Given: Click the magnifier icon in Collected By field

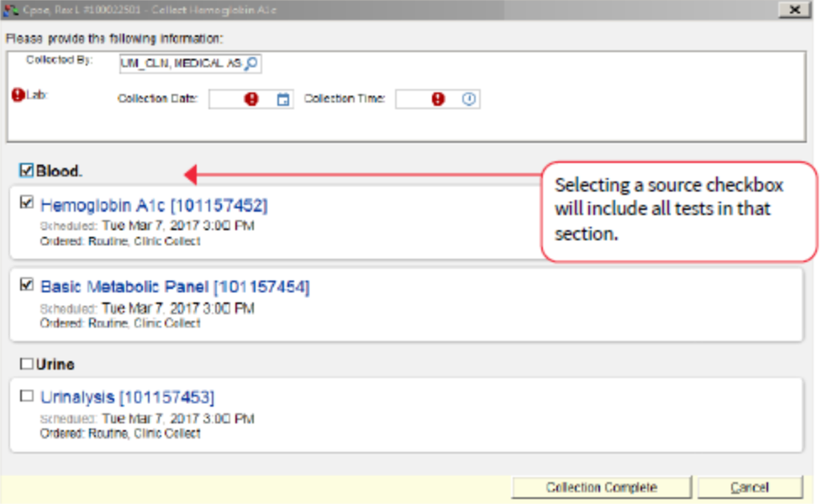Looking at the screenshot, I should pos(250,64).
